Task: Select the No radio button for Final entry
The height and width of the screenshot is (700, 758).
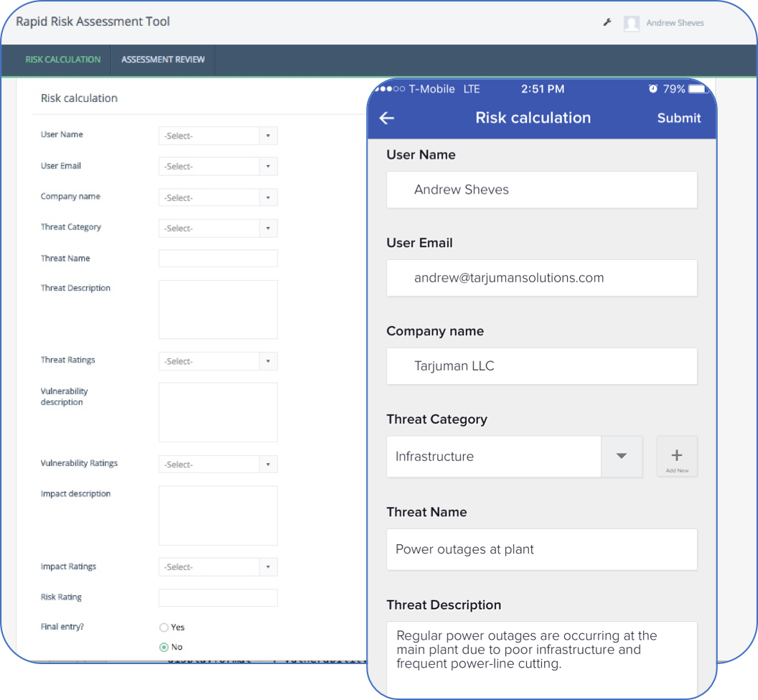Action: tap(163, 646)
